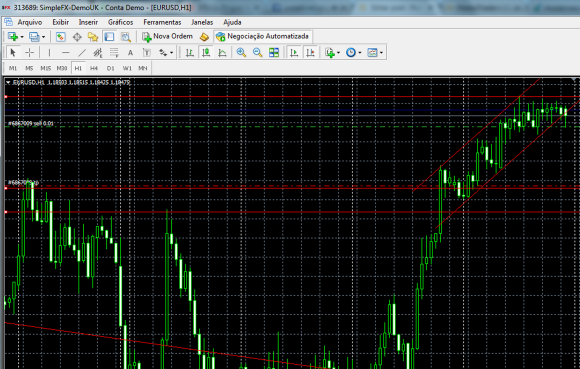Click the zoom out magnifier icon
This screenshot has height=369, width=580.
pos(257,53)
